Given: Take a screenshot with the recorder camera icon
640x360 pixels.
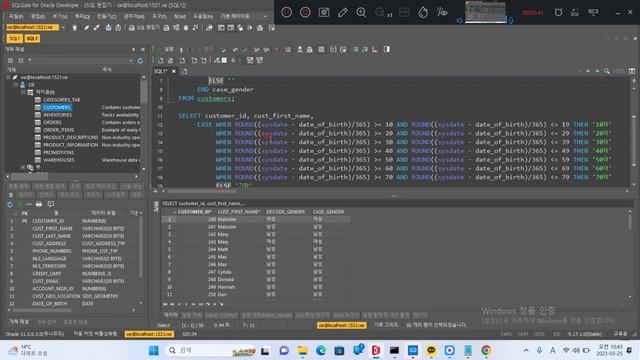Looking at the screenshot, I should pyautogui.click(x=324, y=12).
